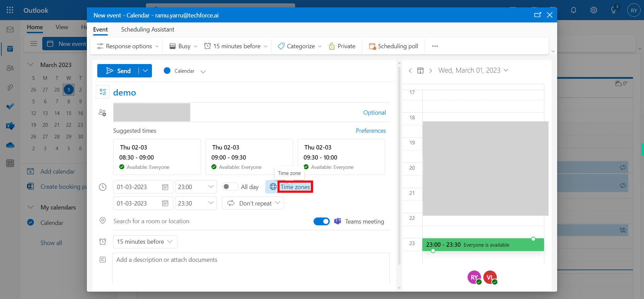The image size is (644, 299).
Task: Click the add attendees people icon
Action: [102, 113]
